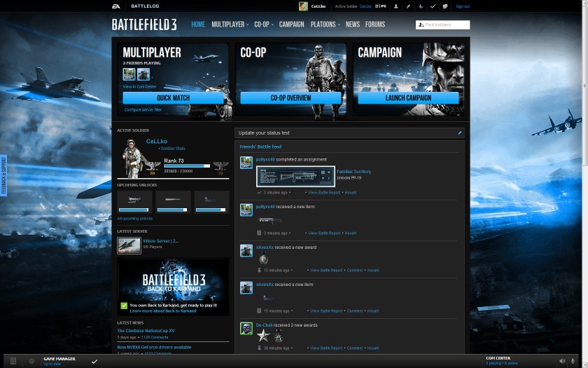The width and height of the screenshot is (588, 368).
Task: Open Soldier Stats link
Action: pos(173,149)
